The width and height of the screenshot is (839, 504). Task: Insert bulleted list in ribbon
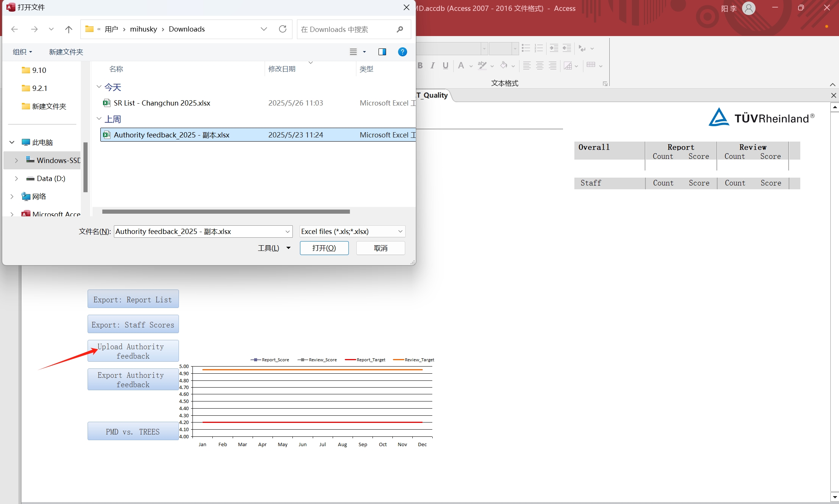pos(526,48)
